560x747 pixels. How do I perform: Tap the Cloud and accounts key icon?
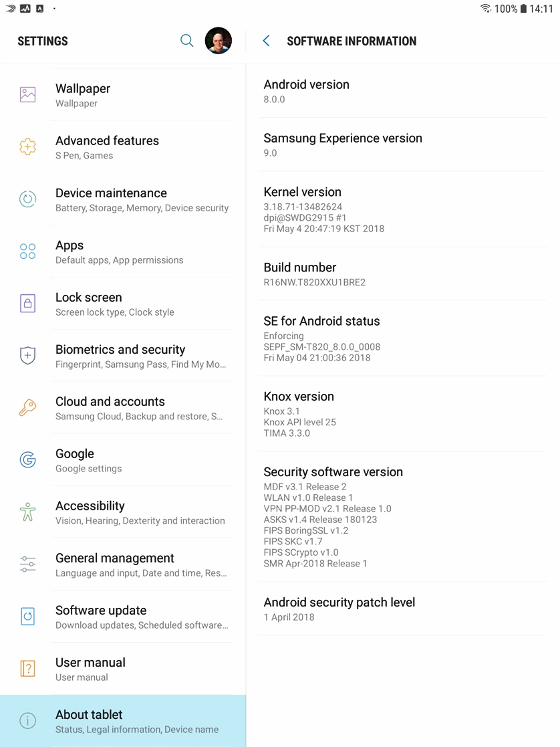[27, 407]
